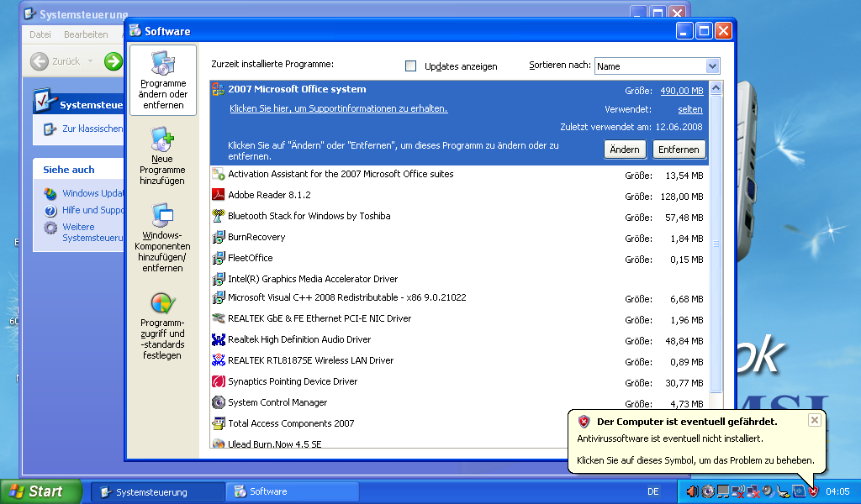Select 'FleetOffice' in the program list

click(459, 258)
